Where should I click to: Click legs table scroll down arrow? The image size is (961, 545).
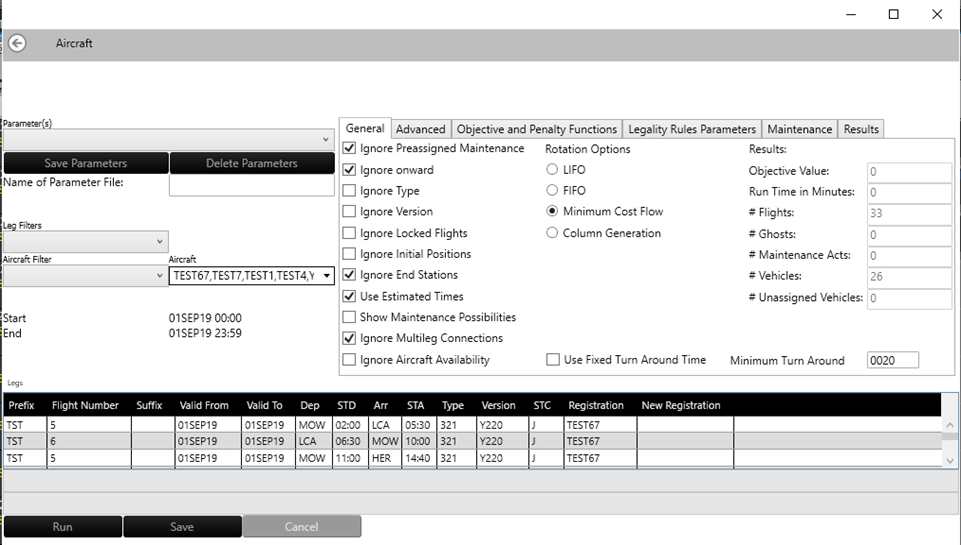click(x=950, y=461)
